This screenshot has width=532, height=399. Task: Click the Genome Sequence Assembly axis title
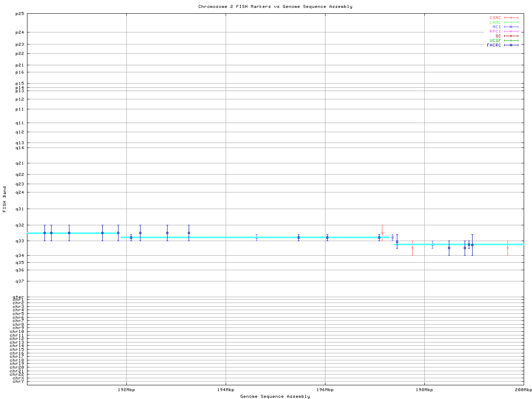(x=275, y=397)
